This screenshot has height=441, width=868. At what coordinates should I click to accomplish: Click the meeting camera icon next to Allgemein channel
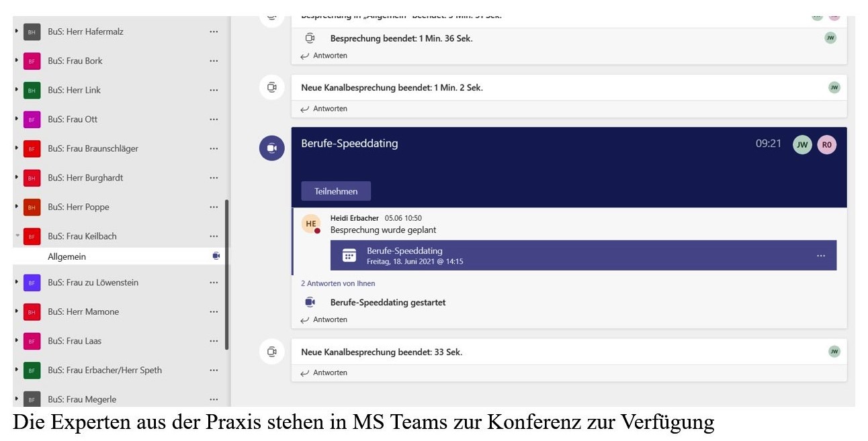pyautogui.click(x=216, y=256)
